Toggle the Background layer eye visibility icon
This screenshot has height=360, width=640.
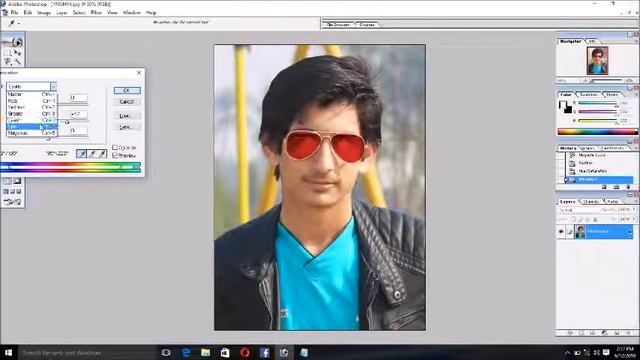(561, 232)
